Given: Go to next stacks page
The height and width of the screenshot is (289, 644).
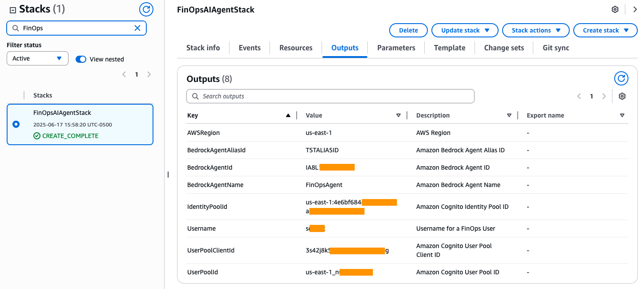Looking at the screenshot, I should point(149,74).
